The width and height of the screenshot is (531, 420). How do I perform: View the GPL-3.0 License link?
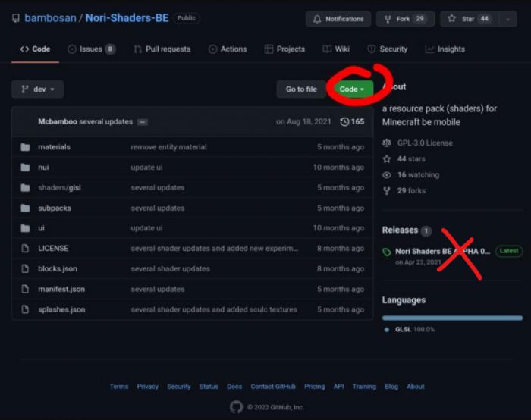425,143
